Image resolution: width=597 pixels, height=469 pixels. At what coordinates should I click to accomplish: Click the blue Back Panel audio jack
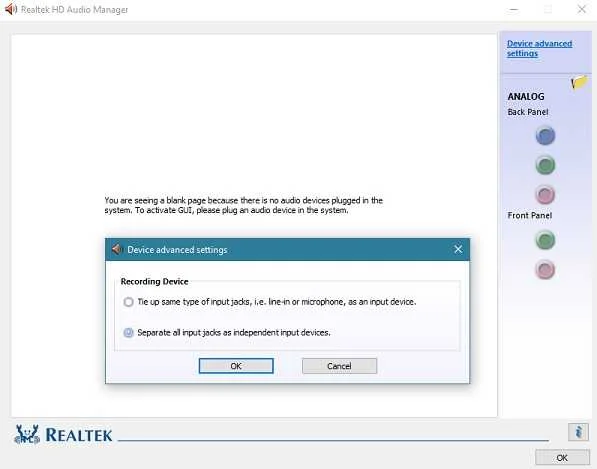[545, 136]
